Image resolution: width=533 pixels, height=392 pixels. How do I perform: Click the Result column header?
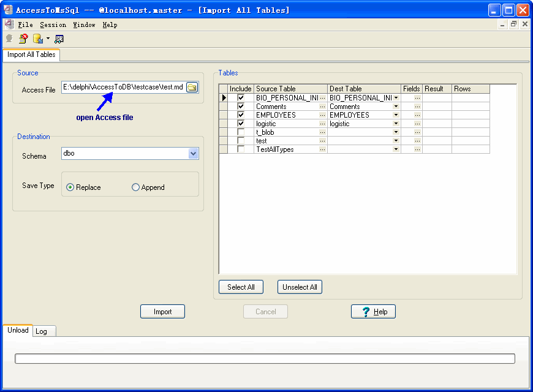pos(437,89)
